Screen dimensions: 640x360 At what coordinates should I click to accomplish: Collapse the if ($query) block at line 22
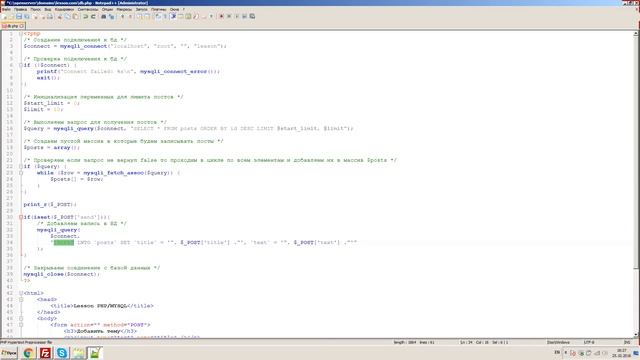pyautogui.click(x=21, y=167)
